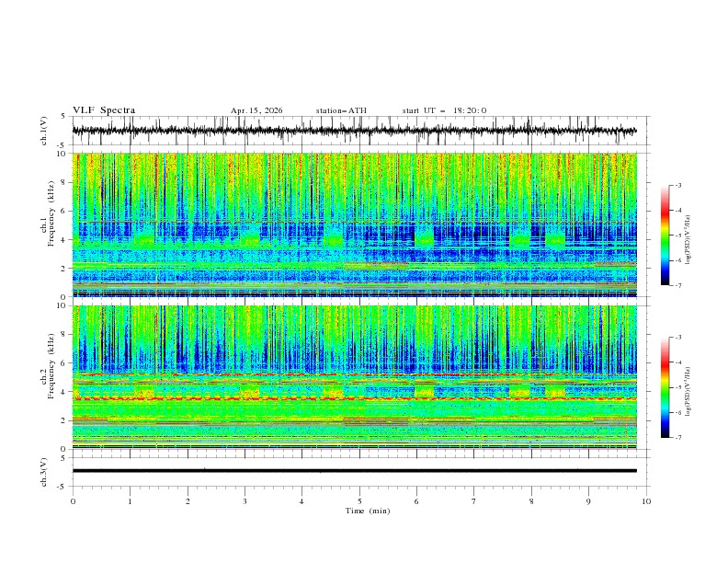Viewport: 728px width, 563px height.
Task: Click the "4" minute tick on the time axis
Action: click(301, 501)
